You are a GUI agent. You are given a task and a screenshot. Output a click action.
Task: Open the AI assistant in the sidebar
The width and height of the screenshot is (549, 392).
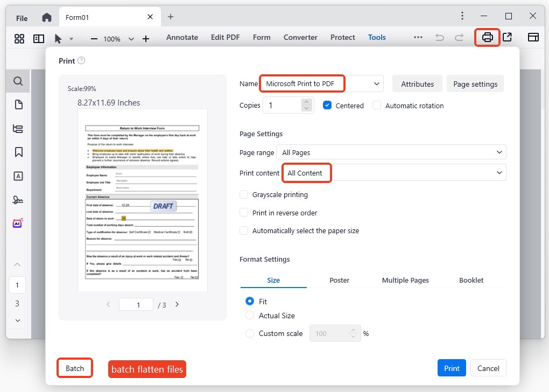point(18,223)
